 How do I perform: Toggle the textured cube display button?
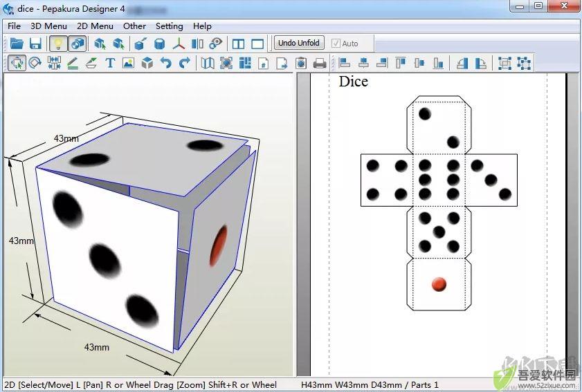click(78, 44)
